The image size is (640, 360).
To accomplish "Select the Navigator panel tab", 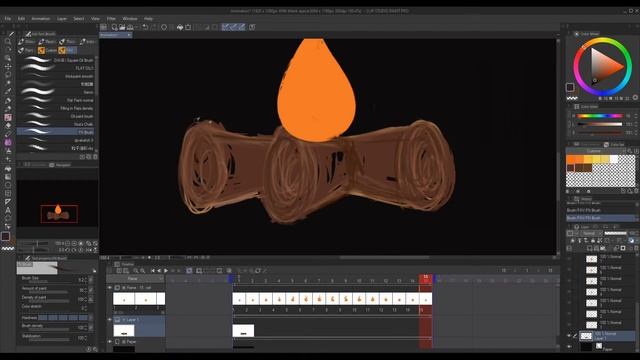I will click(60, 165).
